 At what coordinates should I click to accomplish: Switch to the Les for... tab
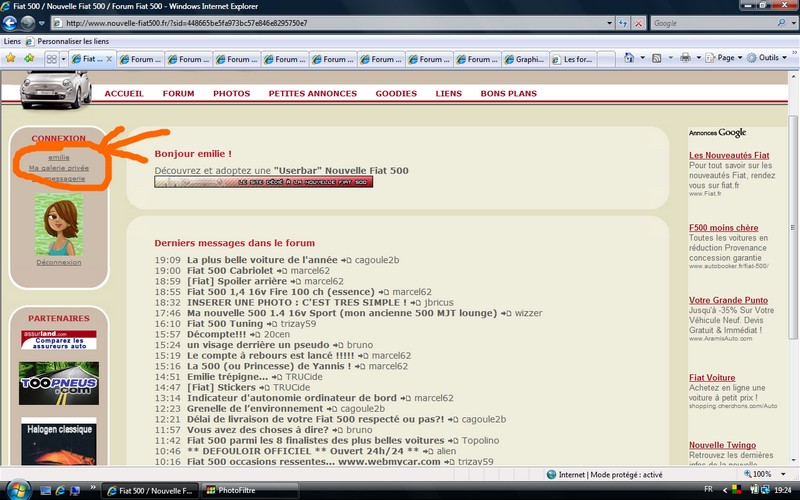pyautogui.click(x=573, y=59)
